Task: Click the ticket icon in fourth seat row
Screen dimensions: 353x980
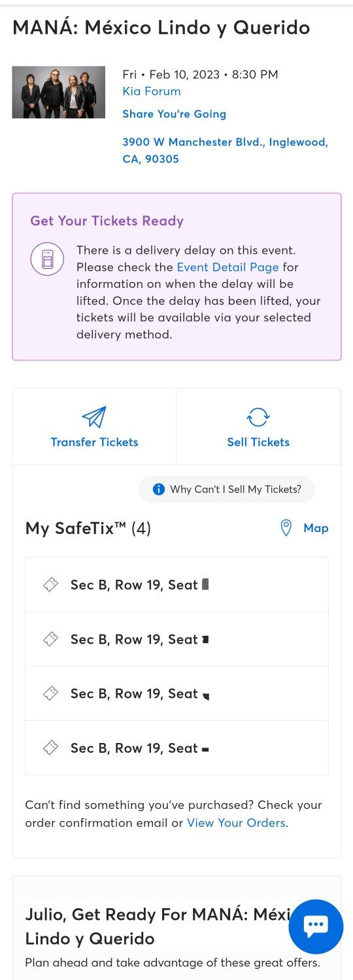Action: coord(50,748)
